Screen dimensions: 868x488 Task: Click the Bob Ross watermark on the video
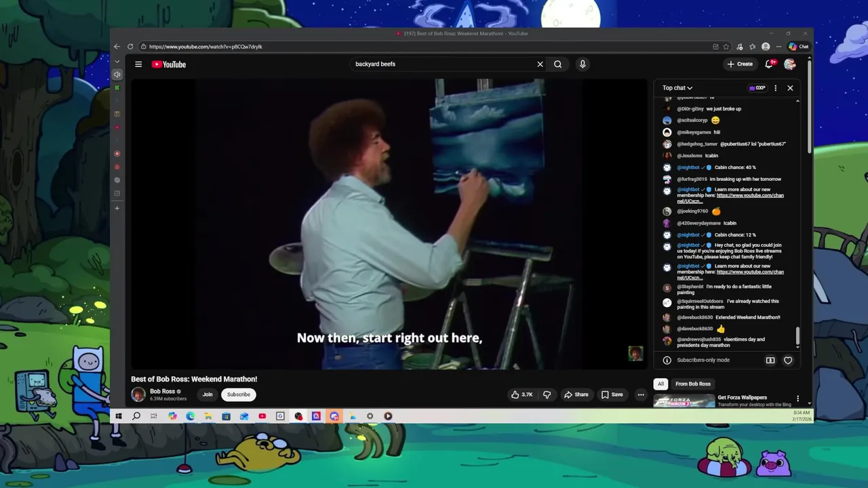tap(635, 353)
